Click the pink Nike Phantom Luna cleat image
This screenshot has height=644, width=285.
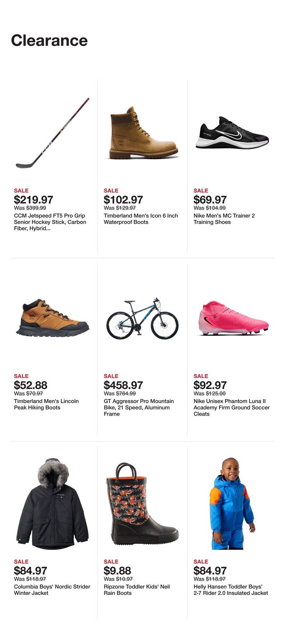click(x=232, y=318)
